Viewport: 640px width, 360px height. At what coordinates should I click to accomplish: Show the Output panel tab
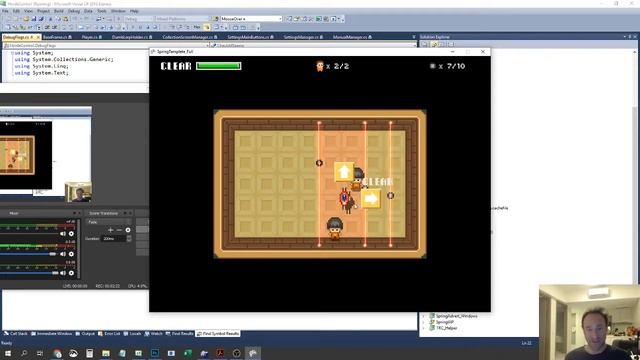point(85,333)
